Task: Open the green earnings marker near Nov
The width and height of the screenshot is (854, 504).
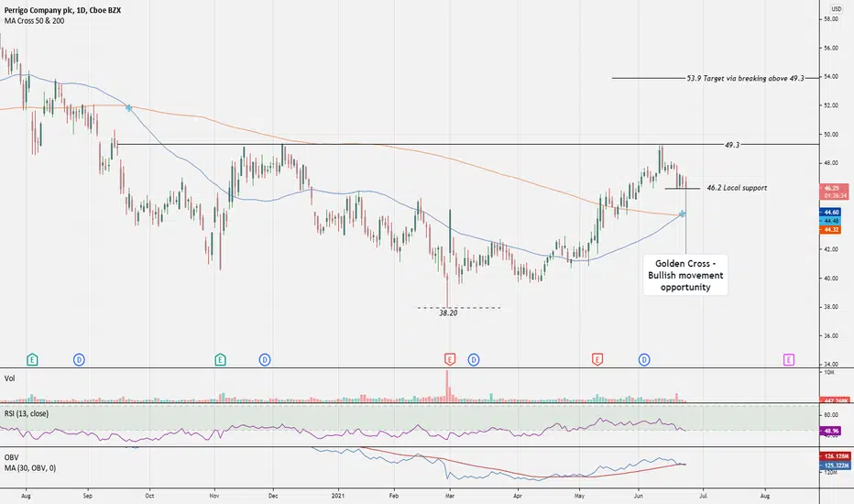Action: pyautogui.click(x=220, y=359)
